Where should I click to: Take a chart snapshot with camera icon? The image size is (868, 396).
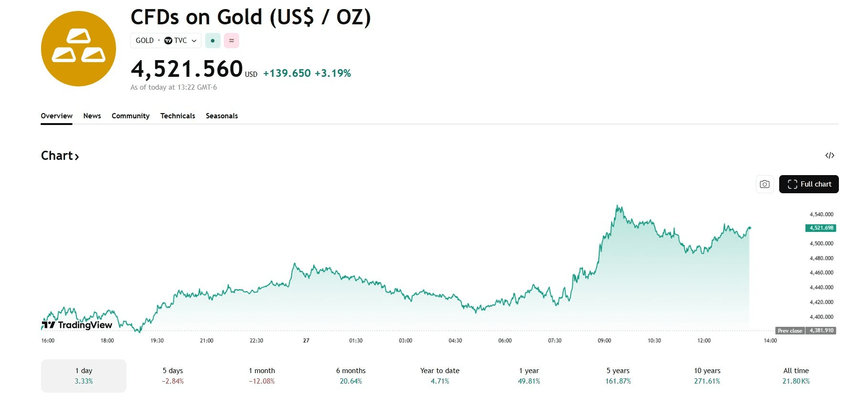click(x=764, y=184)
